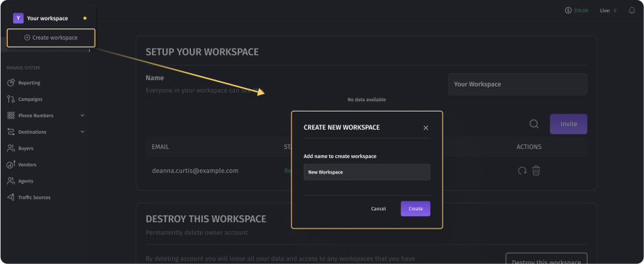Click the member search magnifier icon
The width and height of the screenshot is (644, 264).
pos(534,124)
